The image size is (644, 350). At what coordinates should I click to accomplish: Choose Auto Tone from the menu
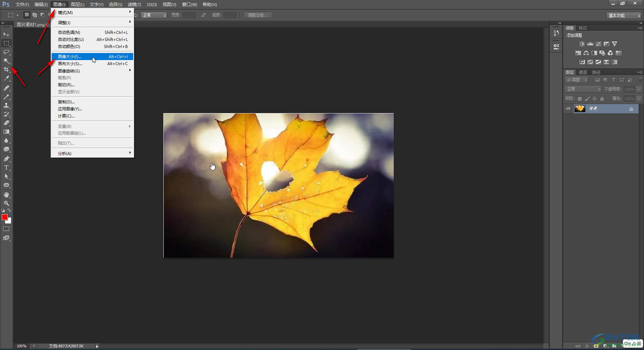click(x=92, y=32)
